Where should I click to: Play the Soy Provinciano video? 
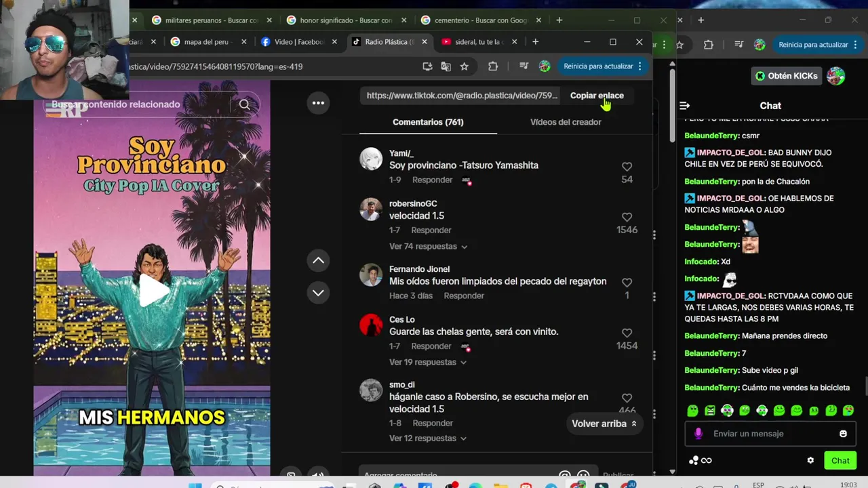pyautogui.click(x=154, y=290)
